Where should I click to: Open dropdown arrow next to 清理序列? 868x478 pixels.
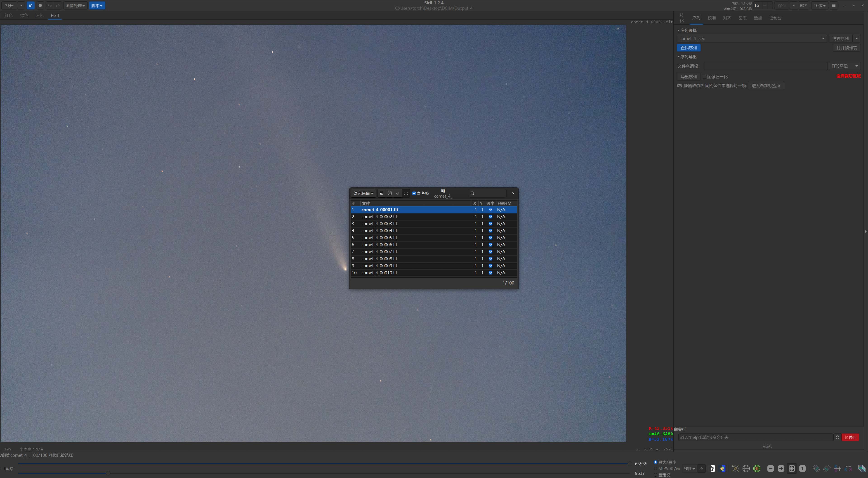coord(856,38)
